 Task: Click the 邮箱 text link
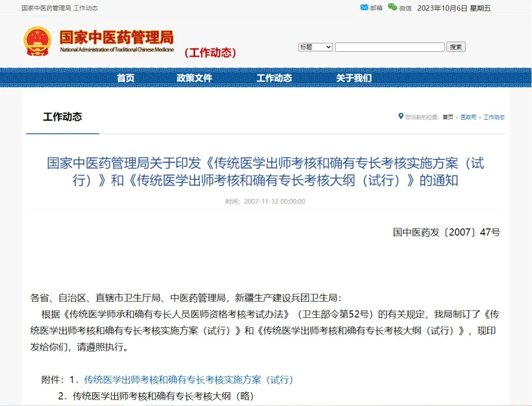pos(376,8)
